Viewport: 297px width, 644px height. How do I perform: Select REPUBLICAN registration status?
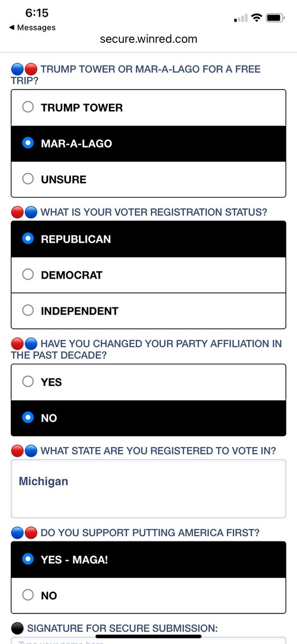[x=148, y=239]
